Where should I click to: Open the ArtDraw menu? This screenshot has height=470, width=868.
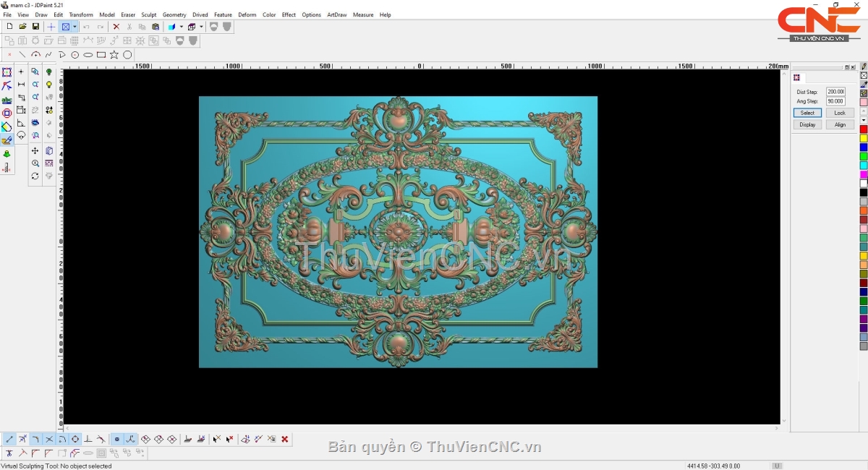(x=336, y=14)
